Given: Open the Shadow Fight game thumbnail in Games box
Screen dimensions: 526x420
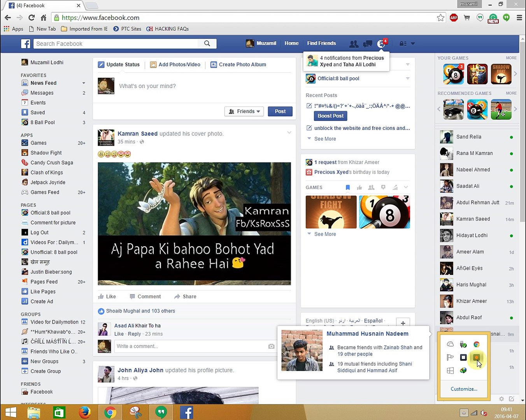Looking at the screenshot, I should point(331,212).
